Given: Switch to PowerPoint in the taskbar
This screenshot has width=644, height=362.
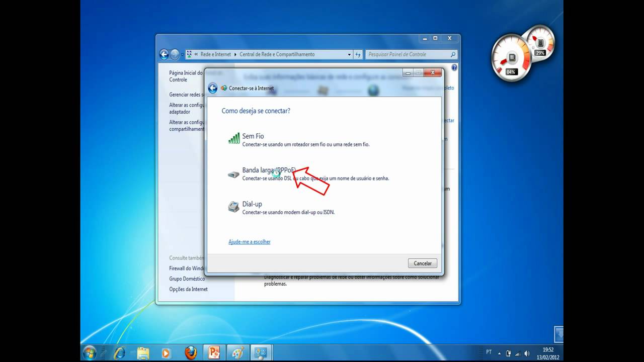Looking at the screenshot, I should 214,353.
